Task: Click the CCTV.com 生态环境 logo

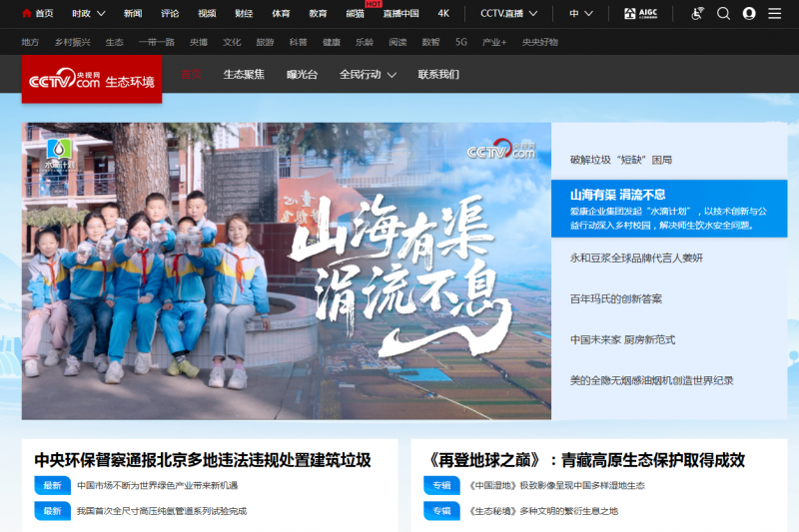Action: click(x=92, y=81)
